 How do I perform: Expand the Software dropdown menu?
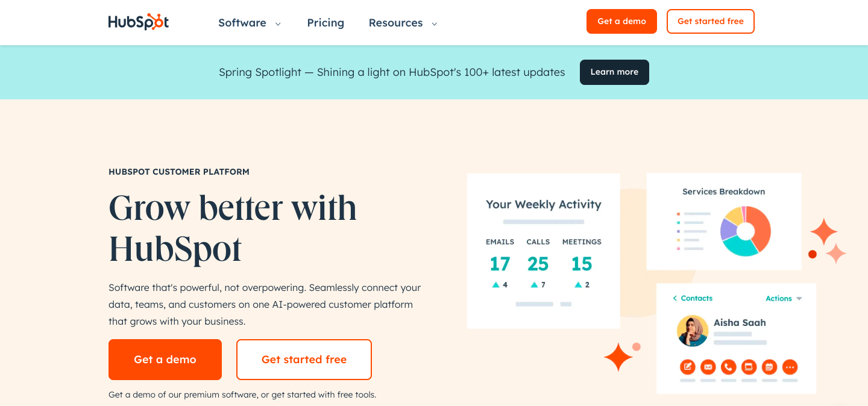pyautogui.click(x=250, y=23)
